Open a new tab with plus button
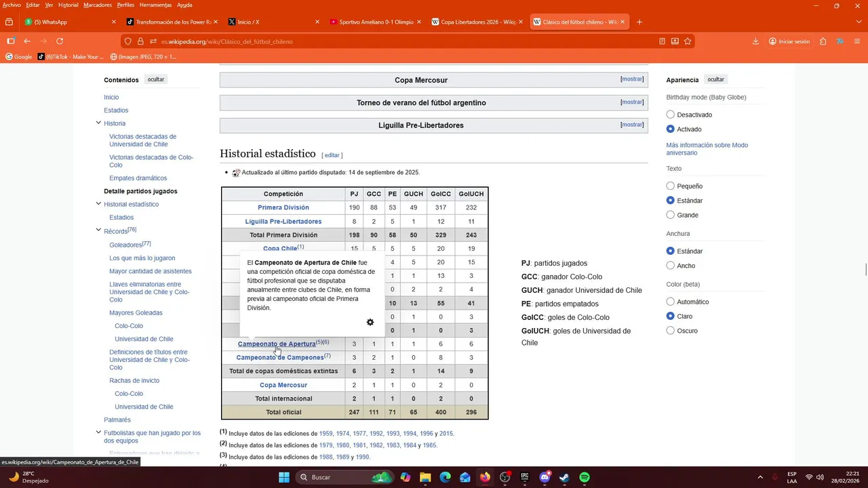Viewport: 868px width, 488px height. click(x=639, y=22)
